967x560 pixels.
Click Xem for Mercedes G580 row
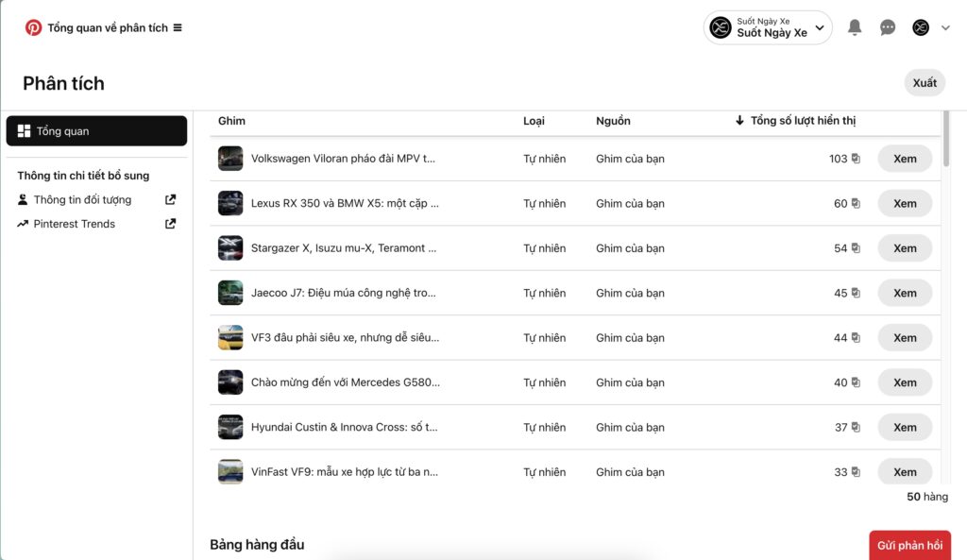905,382
